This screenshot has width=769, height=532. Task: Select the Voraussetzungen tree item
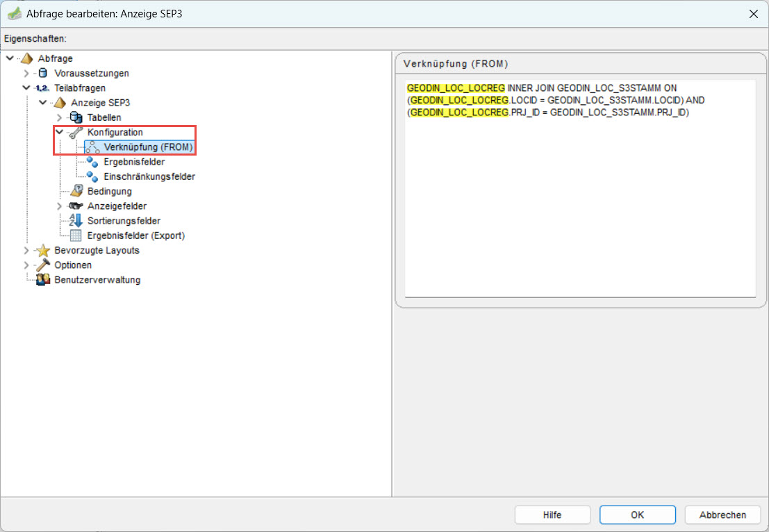(x=92, y=73)
